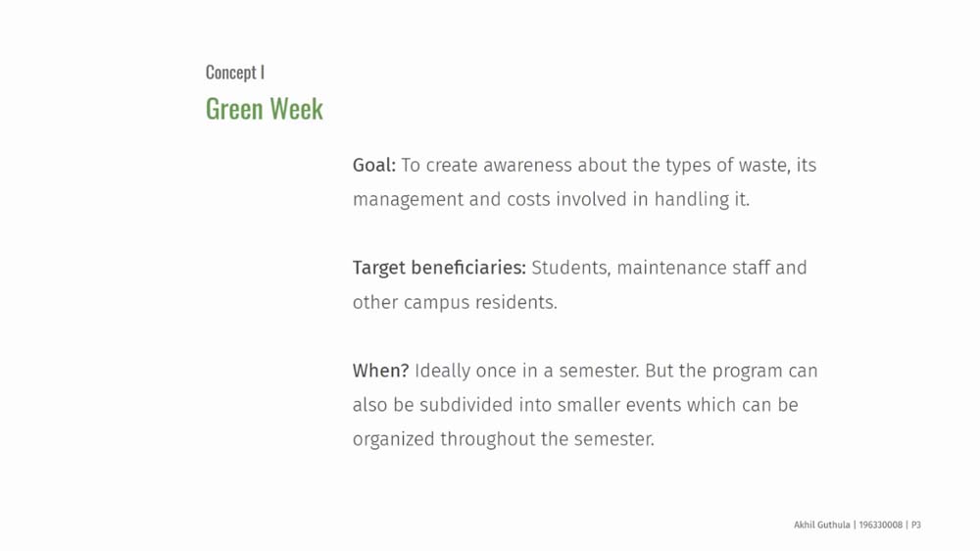Click the Target beneficiaries: label

(x=439, y=268)
